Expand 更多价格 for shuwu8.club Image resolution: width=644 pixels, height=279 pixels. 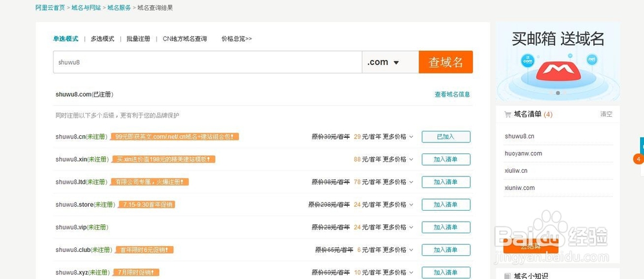(x=398, y=250)
